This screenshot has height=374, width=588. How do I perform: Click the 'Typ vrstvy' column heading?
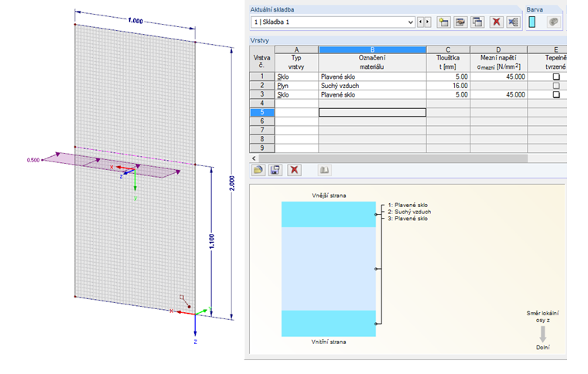click(x=296, y=63)
